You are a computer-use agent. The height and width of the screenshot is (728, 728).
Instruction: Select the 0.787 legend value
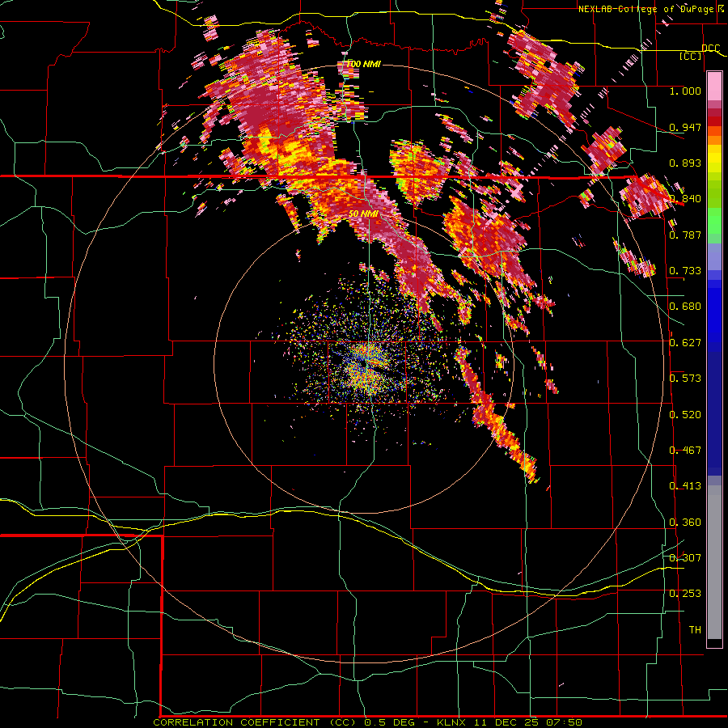[x=685, y=235]
